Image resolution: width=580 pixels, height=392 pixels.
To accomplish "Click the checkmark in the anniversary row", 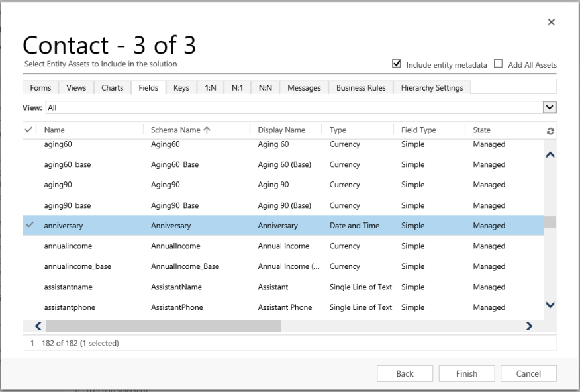I will point(31,225).
